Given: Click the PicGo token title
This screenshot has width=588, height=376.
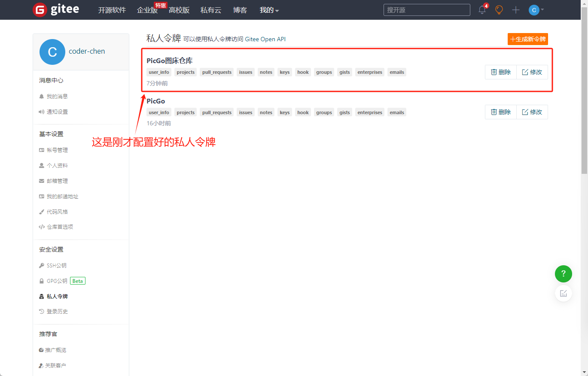Looking at the screenshot, I should coord(156,101).
